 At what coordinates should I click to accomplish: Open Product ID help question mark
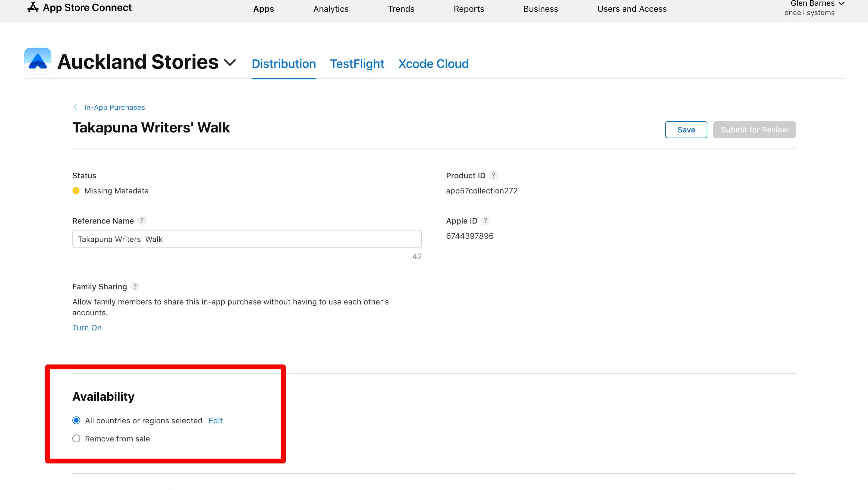(493, 175)
